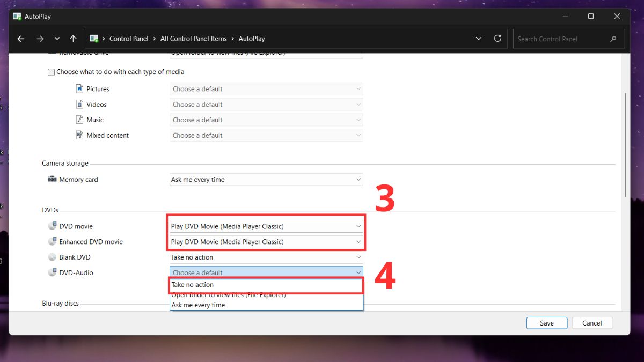Refresh the AutoPlay page

(497, 39)
